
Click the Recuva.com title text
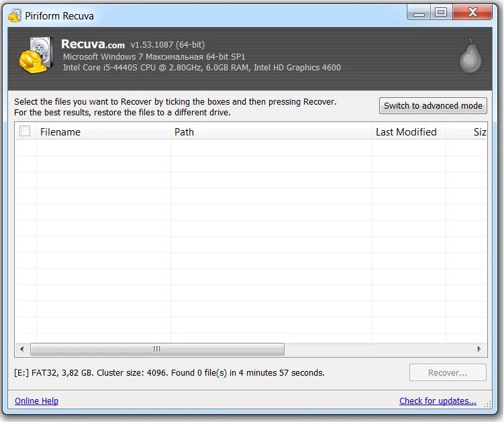(93, 44)
